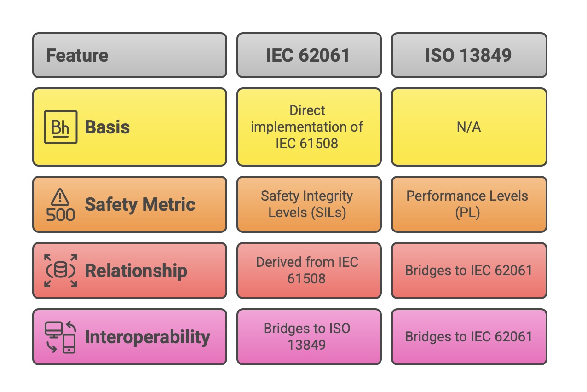Viewport: 587px width, 392px height.
Task: Click the Safety Metric row label text
Action: (140, 204)
